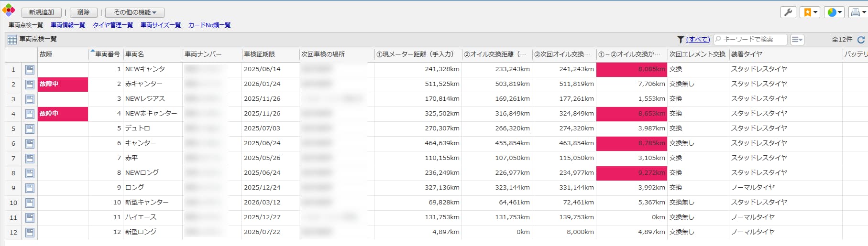Screen dimensions: 868x246
Task: Open the printer dropdown menu
Action: (858, 12)
